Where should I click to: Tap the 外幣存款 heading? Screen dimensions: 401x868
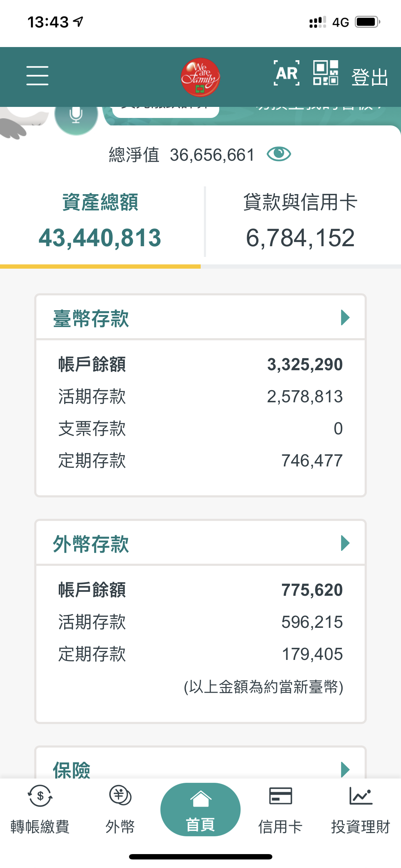pos(91,544)
